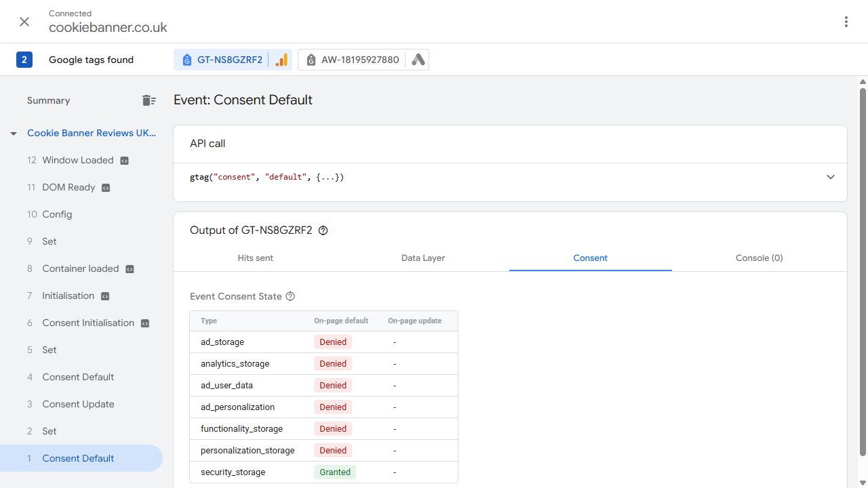Click the code icon beside Consent Initialisation

(144, 323)
